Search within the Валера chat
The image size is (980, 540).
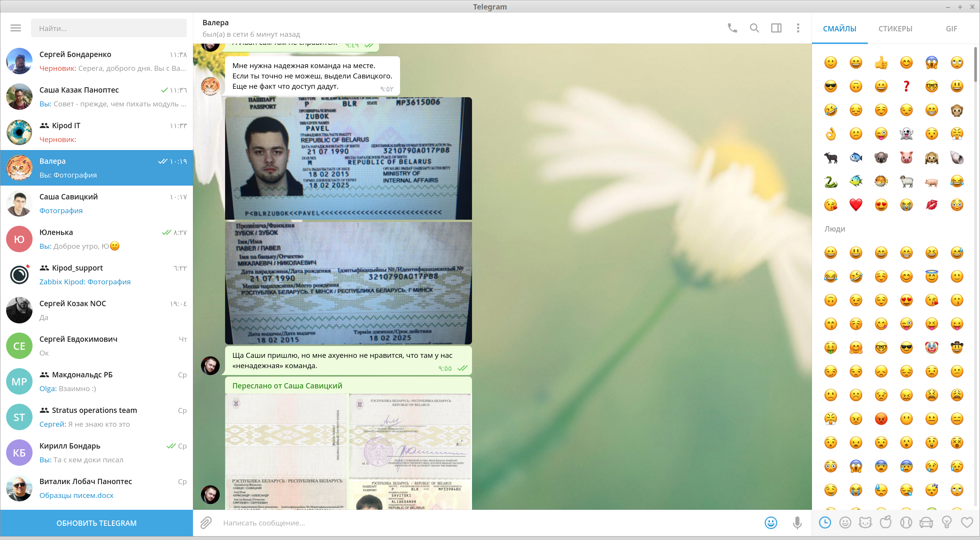(754, 28)
